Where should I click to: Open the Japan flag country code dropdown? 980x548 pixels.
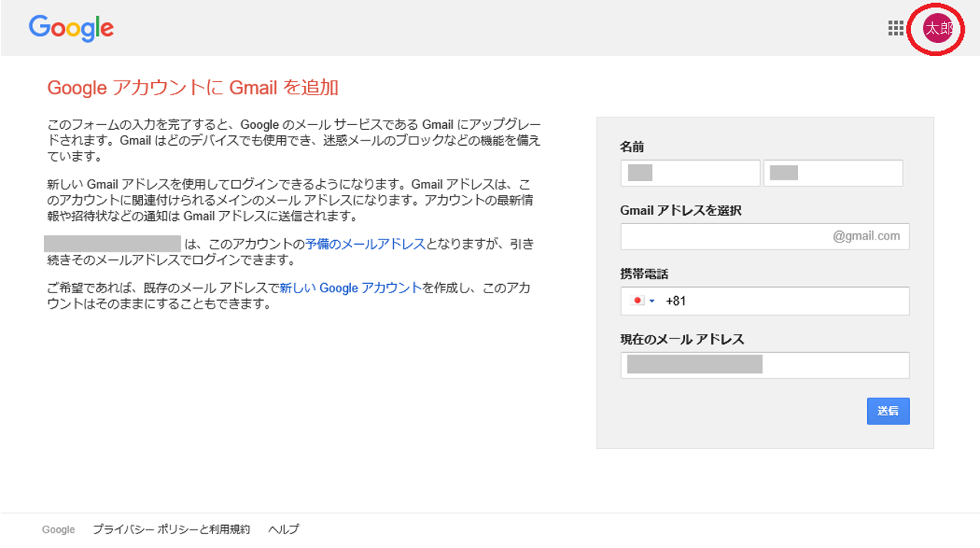pyautogui.click(x=642, y=301)
